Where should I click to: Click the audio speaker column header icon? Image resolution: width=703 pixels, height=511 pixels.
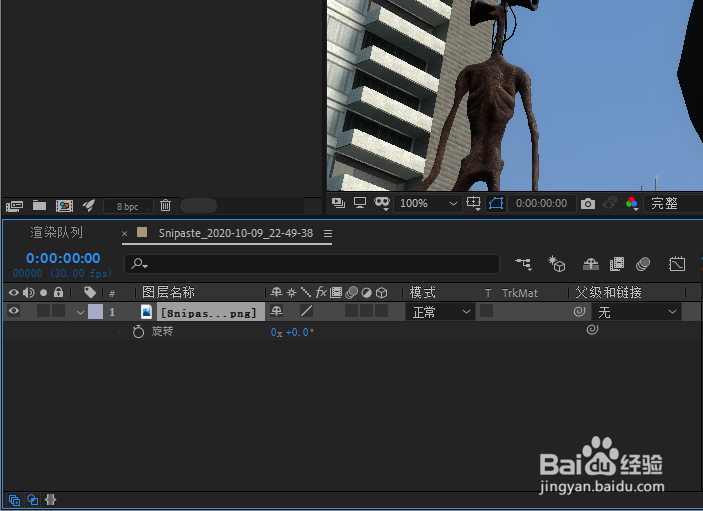[x=29, y=293]
